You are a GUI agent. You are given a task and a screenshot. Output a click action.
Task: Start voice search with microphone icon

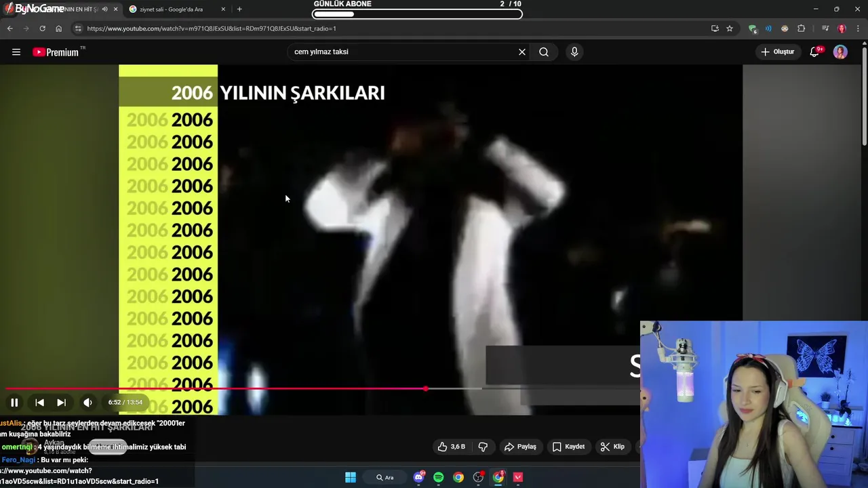coord(574,52)
